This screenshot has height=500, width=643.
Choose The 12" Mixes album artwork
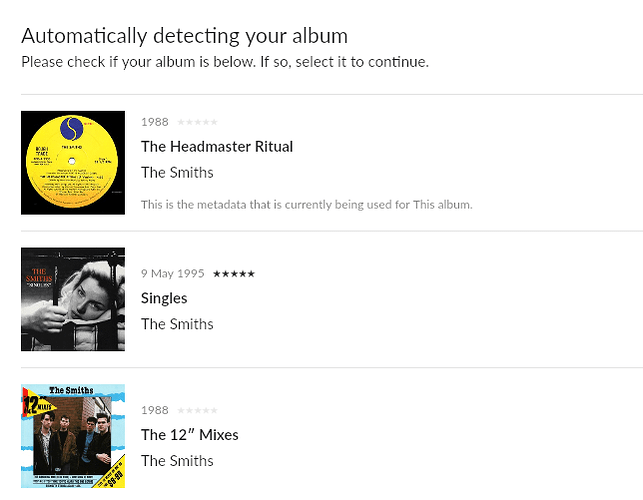(72, 436)
